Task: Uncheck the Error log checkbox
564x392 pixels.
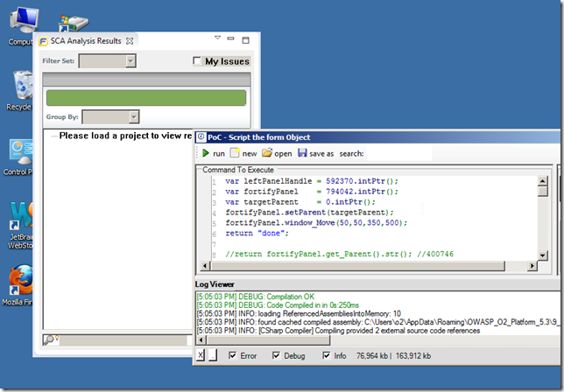Action: [232, 356]
